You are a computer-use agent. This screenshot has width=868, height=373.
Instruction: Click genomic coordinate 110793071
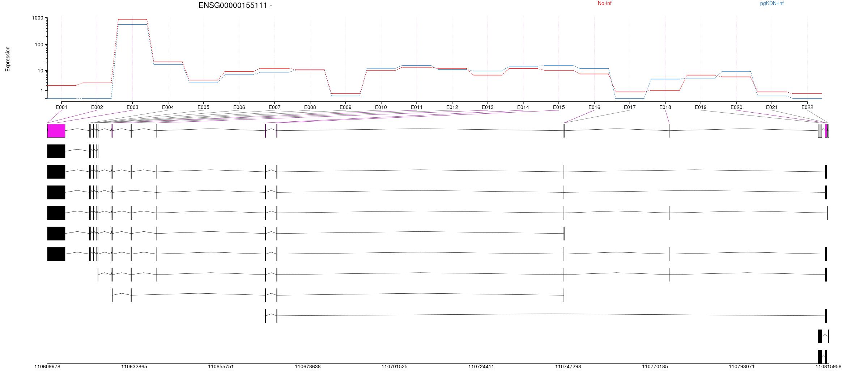[x=742, y=366]
